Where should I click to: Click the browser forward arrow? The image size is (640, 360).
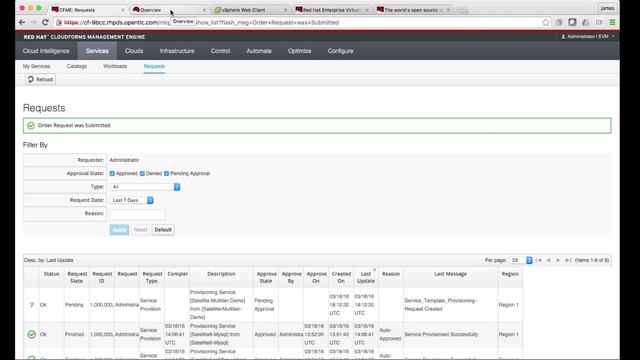[33, 22]
